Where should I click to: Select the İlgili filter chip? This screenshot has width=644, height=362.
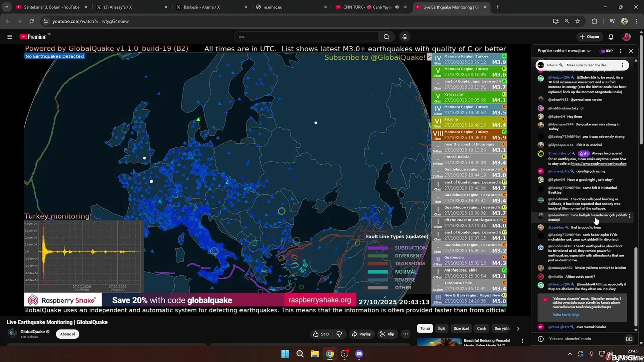point(442,328)
